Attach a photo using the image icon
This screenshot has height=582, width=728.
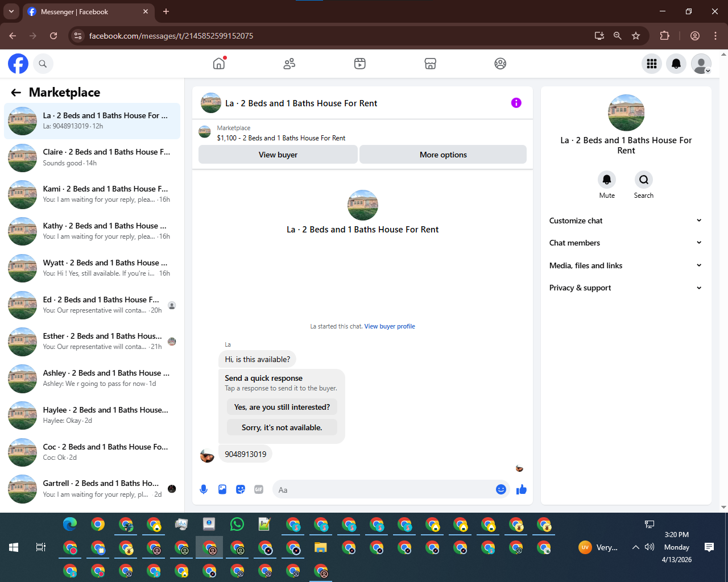(222, 489)
